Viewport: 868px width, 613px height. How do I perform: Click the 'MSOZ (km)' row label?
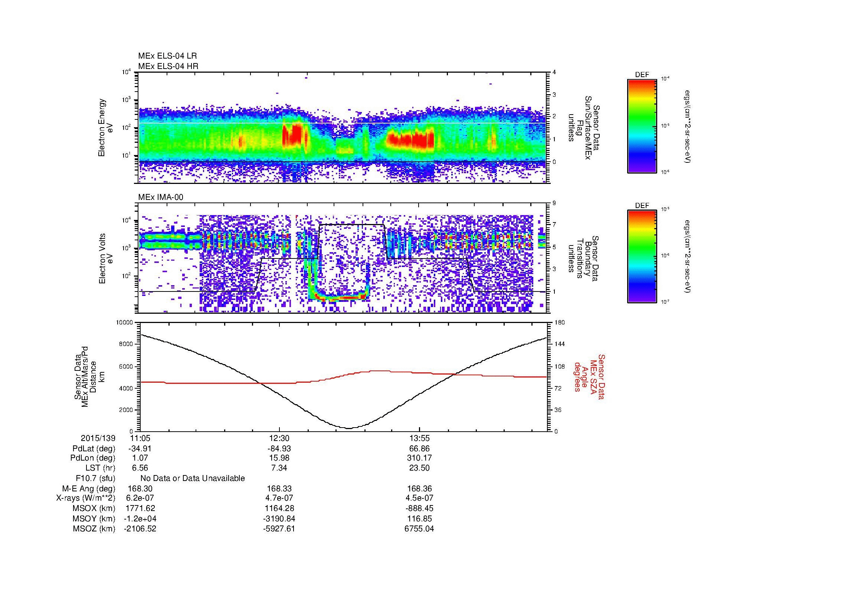(x=94, y=529)
